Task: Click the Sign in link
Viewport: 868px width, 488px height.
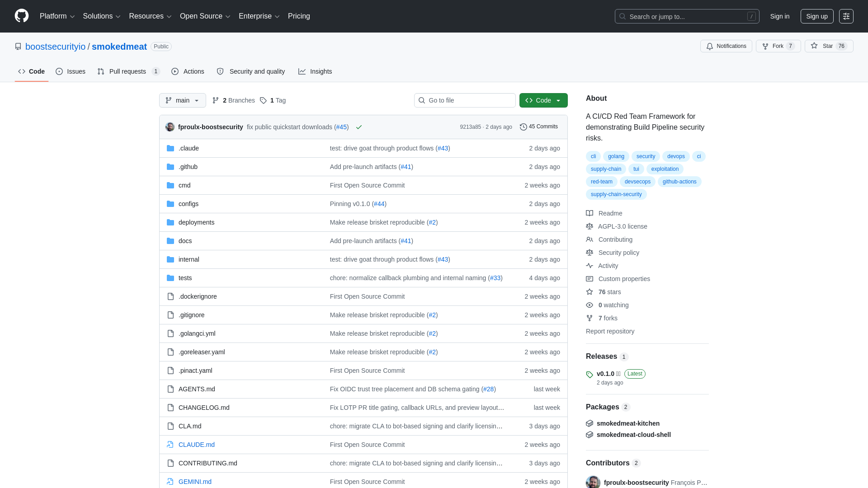Action: 780,16
